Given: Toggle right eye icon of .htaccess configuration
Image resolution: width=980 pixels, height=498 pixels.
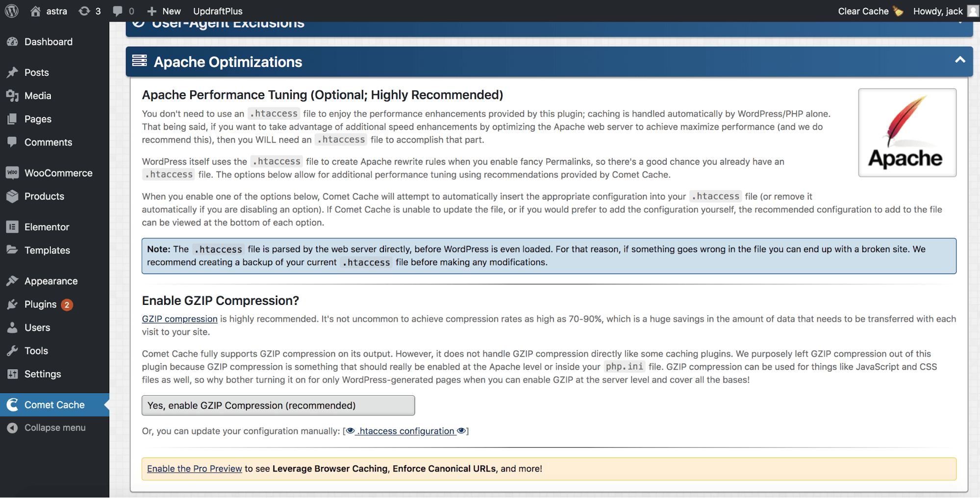Looking at the screenshot, I should pos(461,431).
